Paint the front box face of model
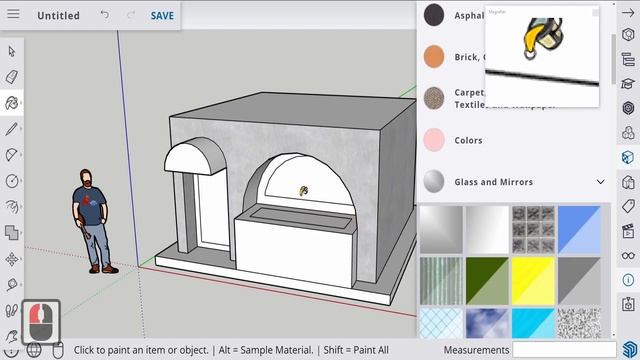This screenshot has width=640, height=360. pos(294,253)
